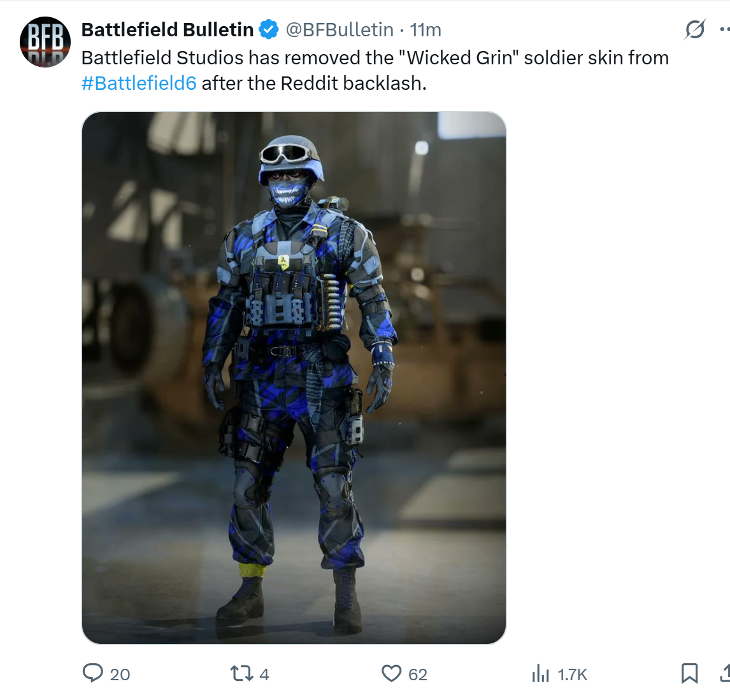Viewport: 730px width, 700px height.
Task: Click the reply speech bubble icon
Action: pyautogui.click(x=92, y=673)
